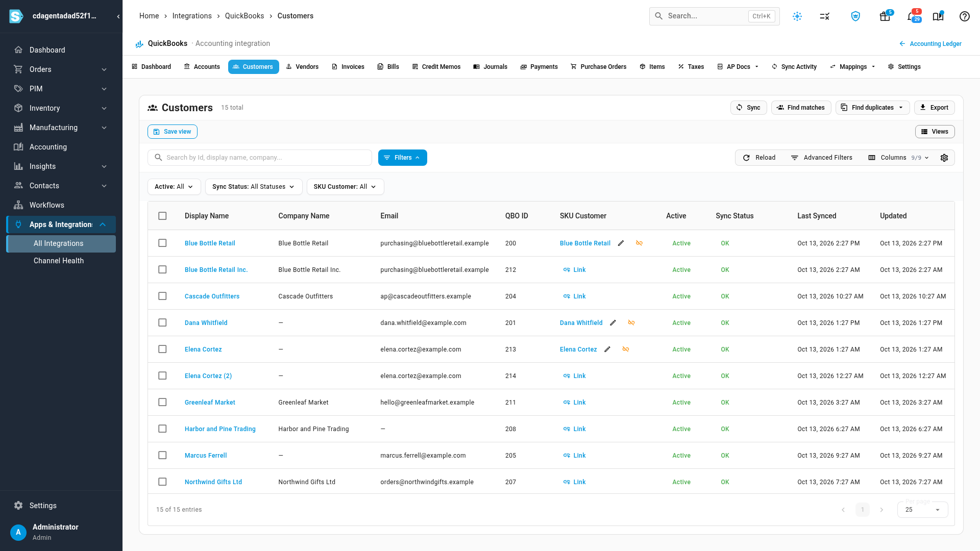Focus the customer search input field
Viewport: 980px width, 551px height.
(x=259, y=158)
